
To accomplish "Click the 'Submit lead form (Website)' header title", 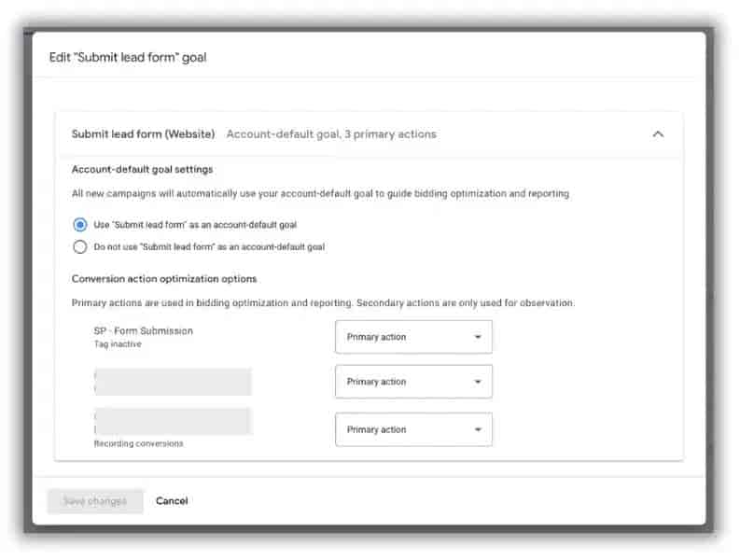I will point(143,134).
